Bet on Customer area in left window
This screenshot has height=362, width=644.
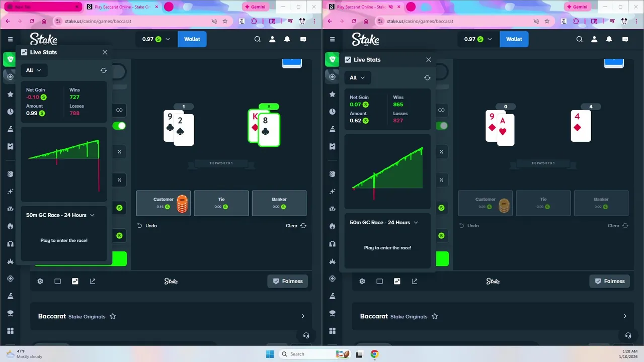click(x=164, y=203)
